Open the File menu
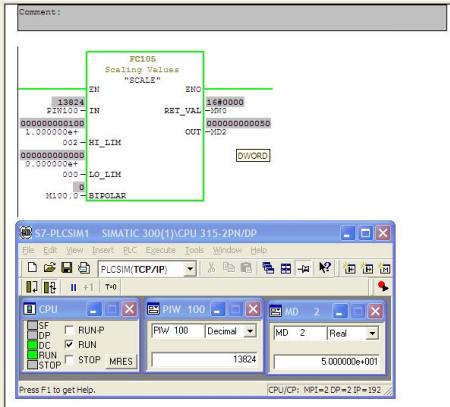Image resolution: width=450 pixels, height=407 pixels. coord(28,250)
